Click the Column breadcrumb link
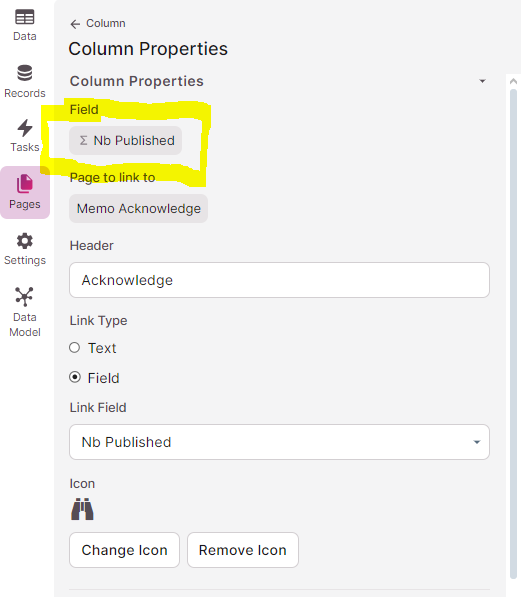521x597 pixels. pyautogui.click(x=105, y=24)
